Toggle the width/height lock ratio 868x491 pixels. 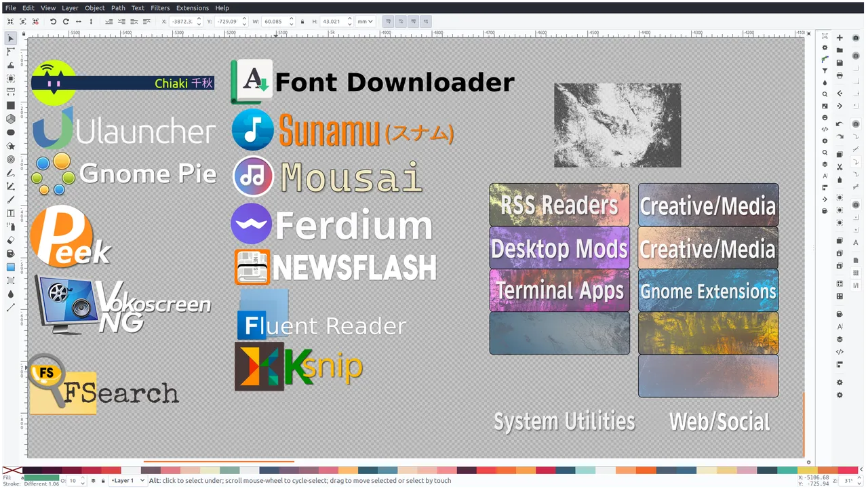pyautogui.click(x=302, y=22)
